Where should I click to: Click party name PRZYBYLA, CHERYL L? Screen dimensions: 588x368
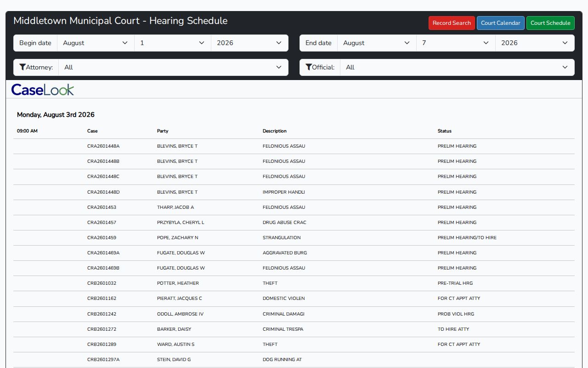[x=181, y=223]
